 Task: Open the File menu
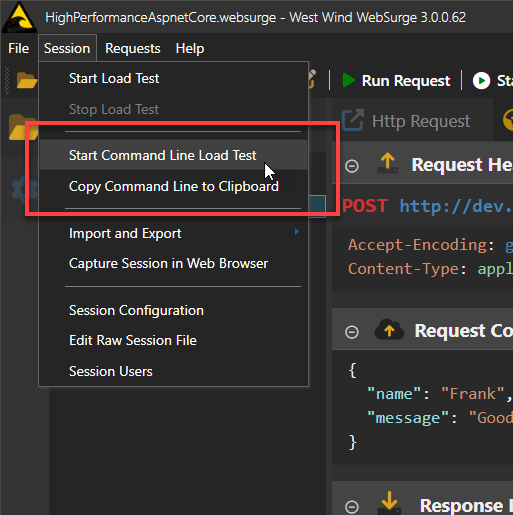(19, 49)
